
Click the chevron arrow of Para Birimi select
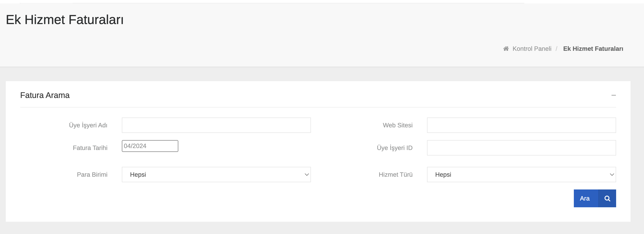306,175
